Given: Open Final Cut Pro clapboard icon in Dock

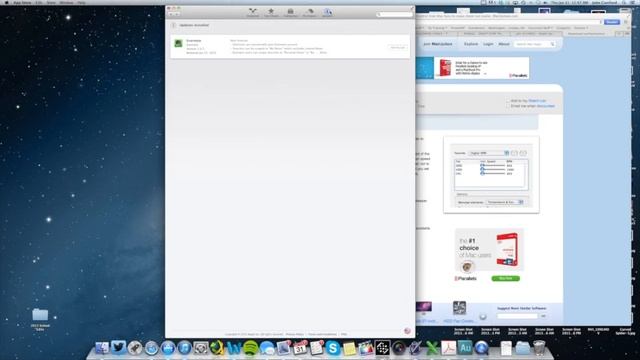Looking at the screenshot, I should 366,348.
